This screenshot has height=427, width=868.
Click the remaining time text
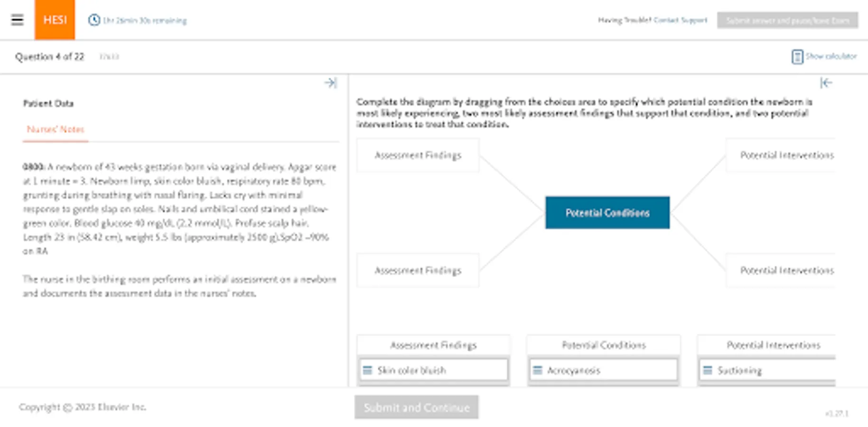[x=145, y=20]
